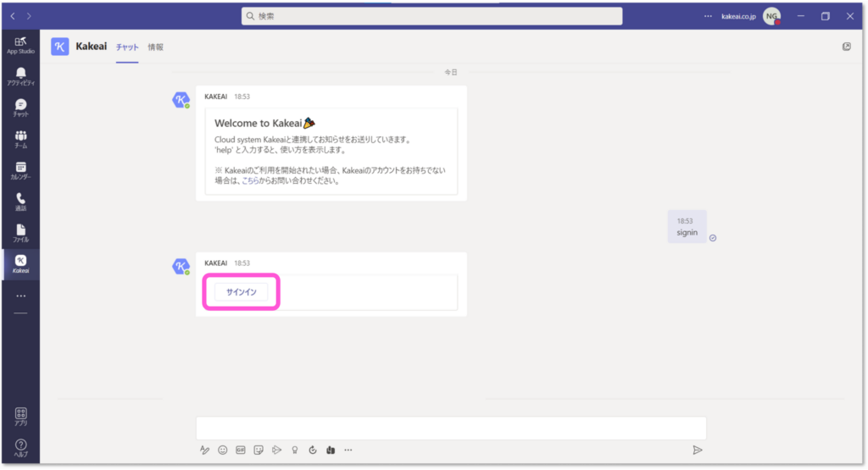Open the Calendar in sidebar
This screenshot has height=470, width=868.
click(x=20, y=170)
